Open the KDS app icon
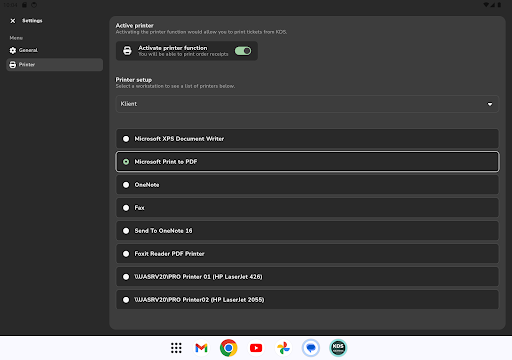This screenshot has height=360, width=512. (338, 348)
